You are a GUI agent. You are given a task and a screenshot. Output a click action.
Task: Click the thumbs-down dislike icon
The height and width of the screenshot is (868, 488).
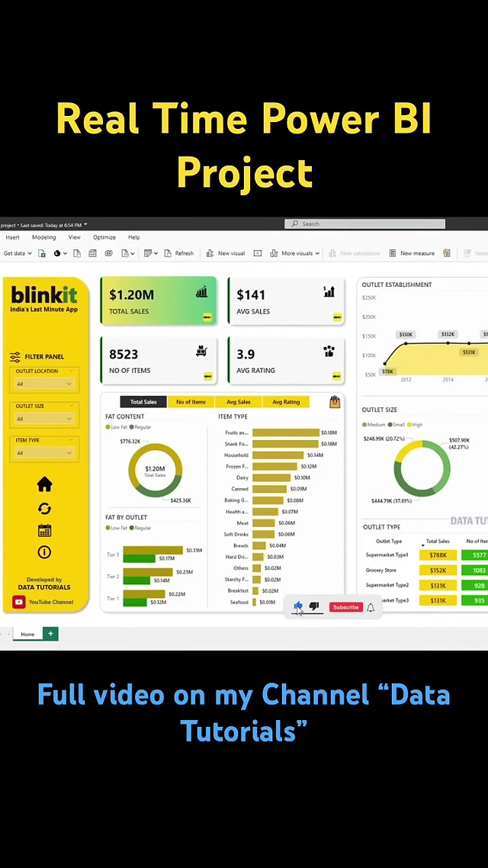coord(314,607)
